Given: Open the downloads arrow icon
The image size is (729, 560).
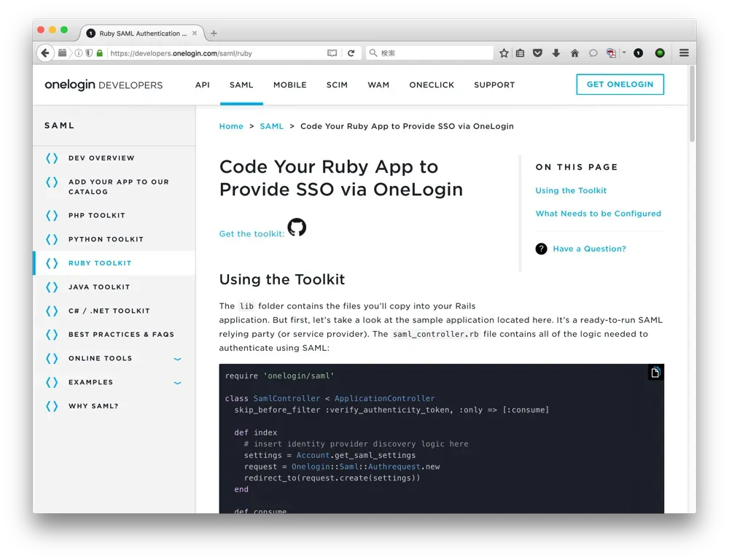Looking at the screenshot, I should (556, 52).
